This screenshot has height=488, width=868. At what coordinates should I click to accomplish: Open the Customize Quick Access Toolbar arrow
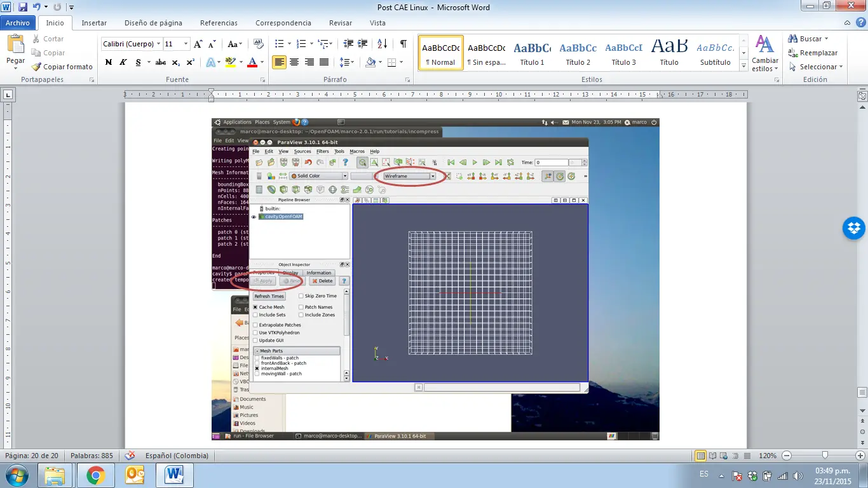71,8
